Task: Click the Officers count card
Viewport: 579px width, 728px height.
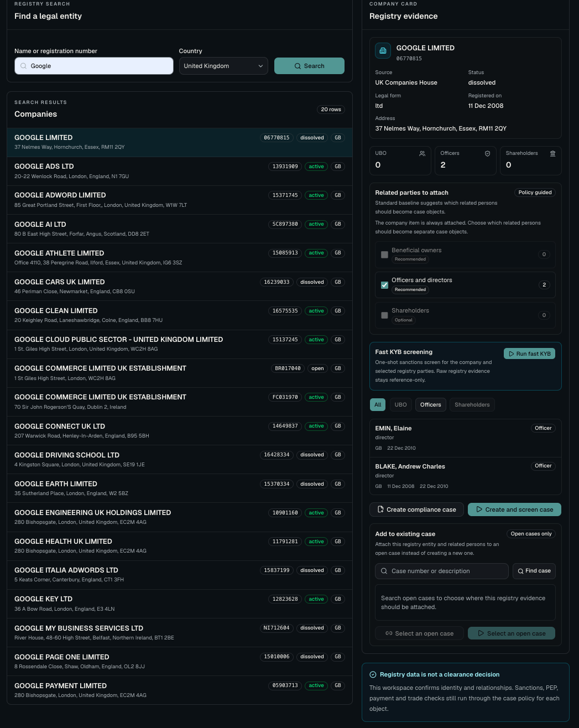Action: coord(465,160)
